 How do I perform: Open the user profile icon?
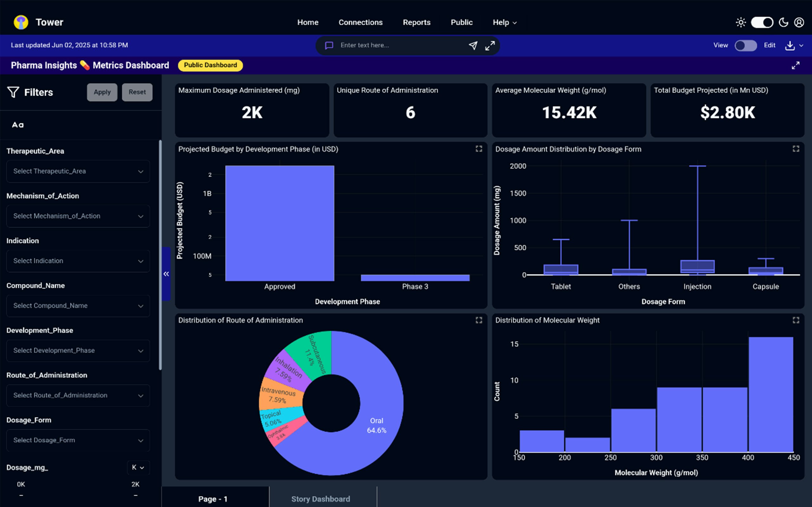[799, 22]
